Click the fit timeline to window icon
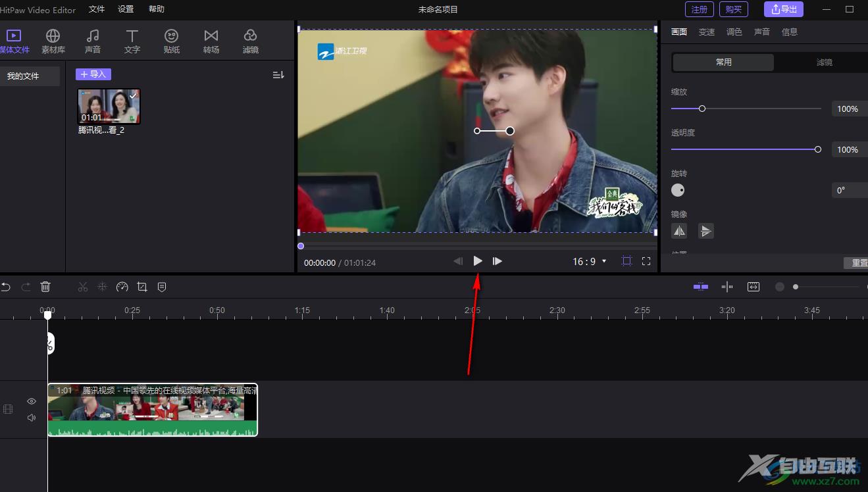Image resolution: width=868 pixels, height=492 pixels. tap(753, 287)
